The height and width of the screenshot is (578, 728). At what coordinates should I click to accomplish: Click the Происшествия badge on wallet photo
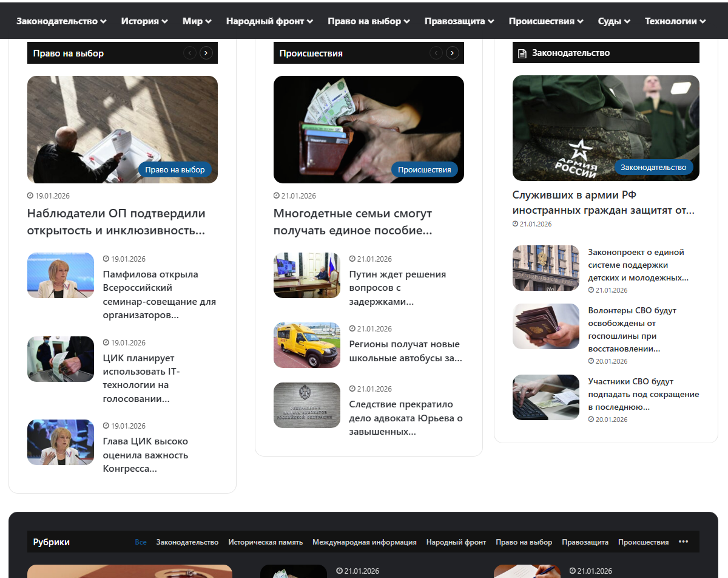click(x=425, y=169)
